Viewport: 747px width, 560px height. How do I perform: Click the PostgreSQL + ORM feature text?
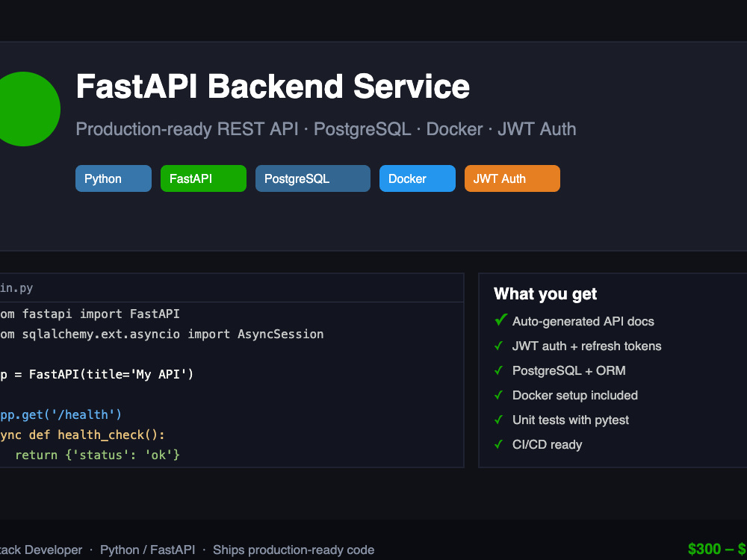568,370
